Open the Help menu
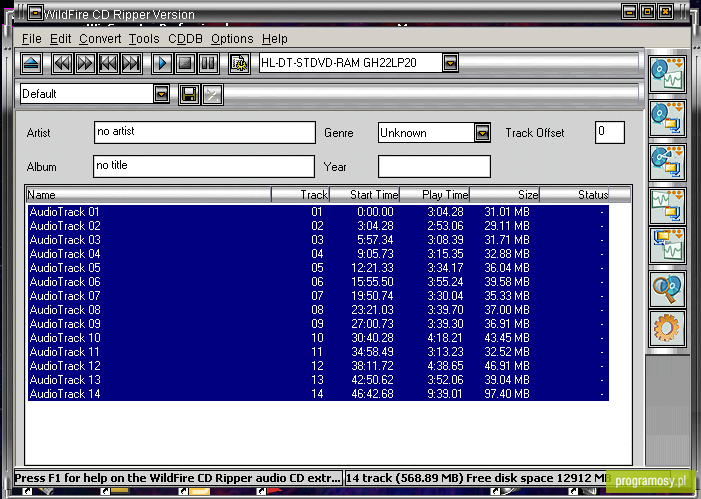This screenshot has height=499, width=701. click(x=274, y=39)
